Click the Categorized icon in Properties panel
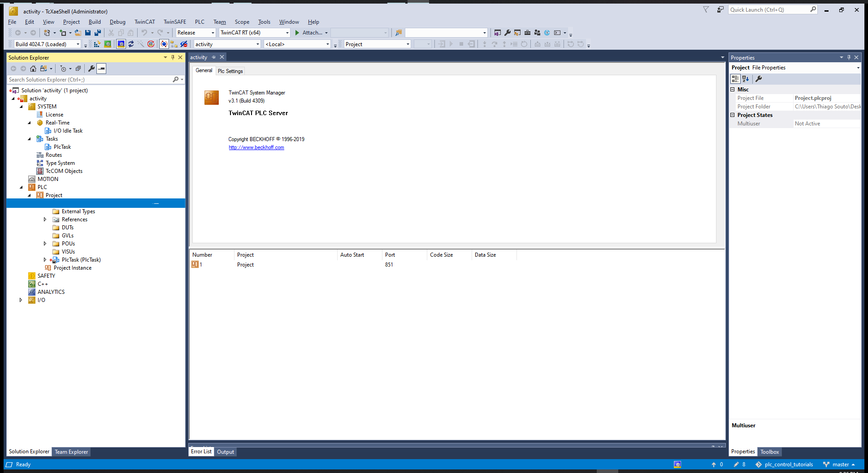Image resolution: width=868 pixels, height=473 pixels. [x=735, y=79]
